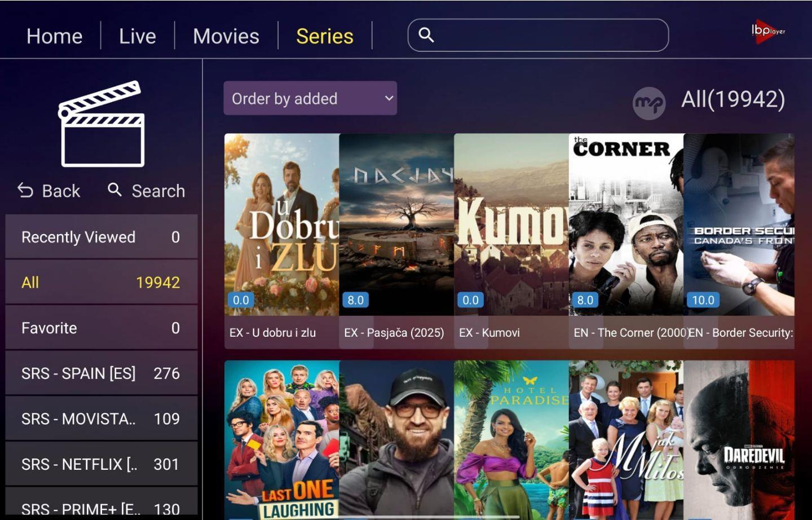Open The Corner series poster
This screenshot has width=812, height=520.
[x=626, y=224]
